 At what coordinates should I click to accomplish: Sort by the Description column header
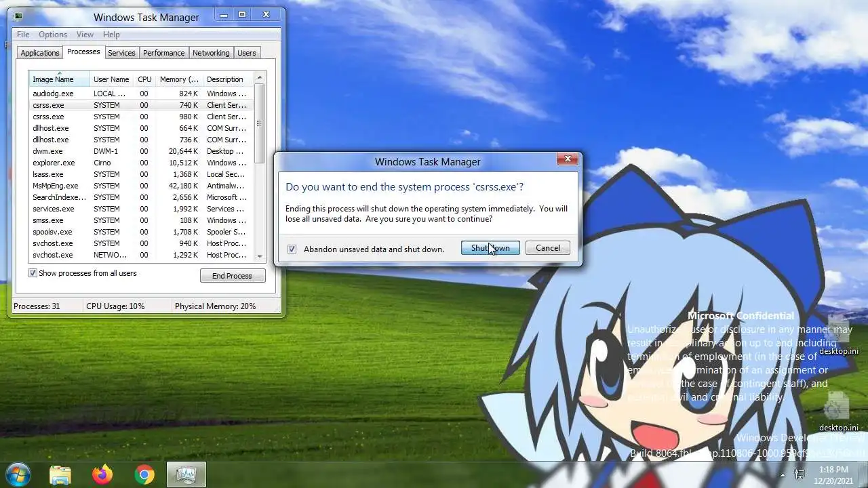pyautogui.click(x=228, y=79)
